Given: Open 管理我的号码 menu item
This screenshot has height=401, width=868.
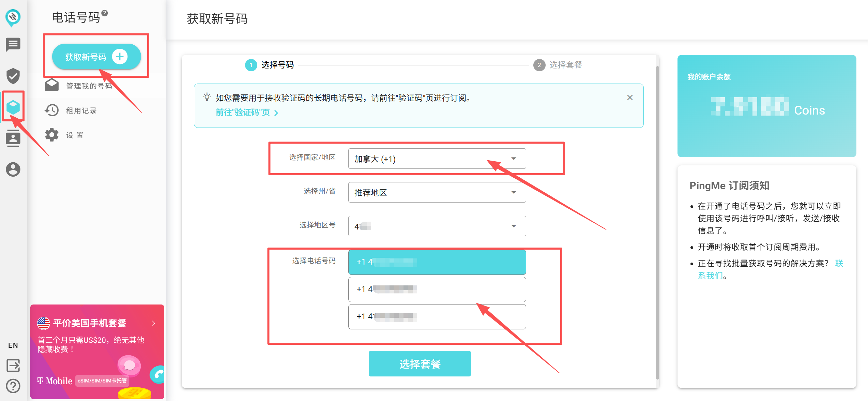Looking at the screenshot, I should 89,86.
